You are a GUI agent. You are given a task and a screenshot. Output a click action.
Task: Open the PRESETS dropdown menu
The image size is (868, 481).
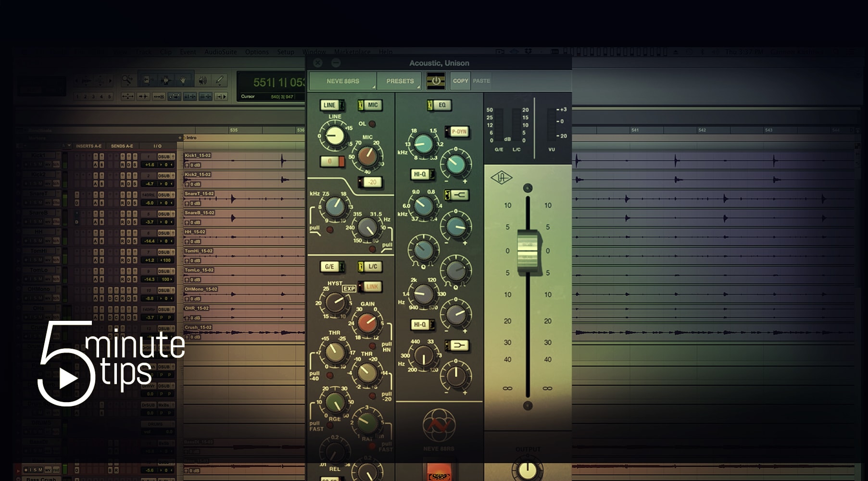tap(400, 81)
